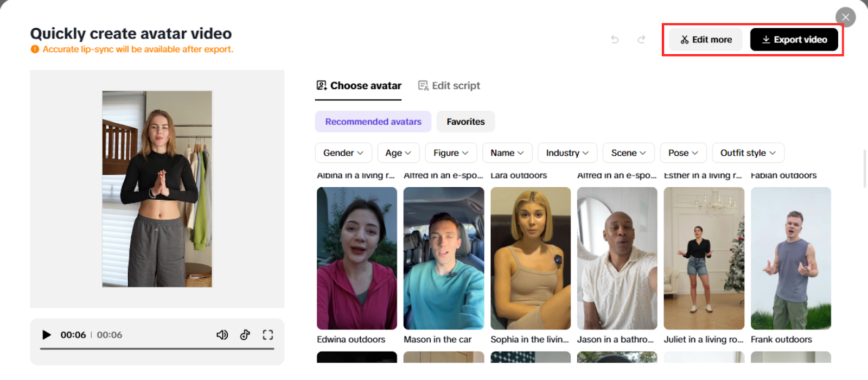Expand the Outfit style dropdown
This screenshot has width=868, height=380.
click(748, 153)
